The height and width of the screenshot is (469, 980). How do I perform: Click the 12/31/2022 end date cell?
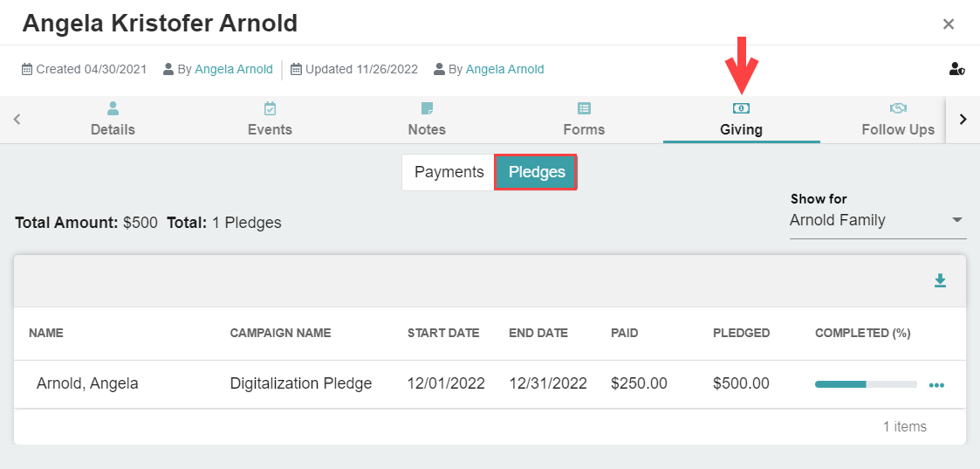click(x=548, y=383)
